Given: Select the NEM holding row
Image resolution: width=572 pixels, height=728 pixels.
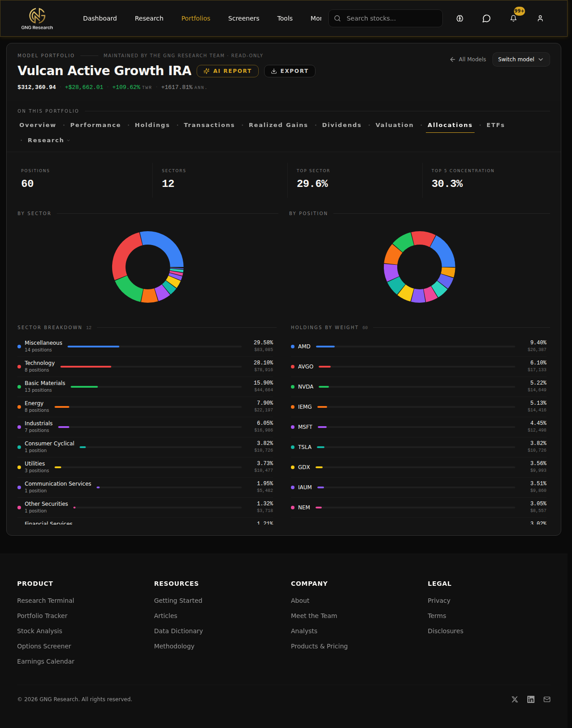Looking at the screenshot, I should click(x=419, y=508).
